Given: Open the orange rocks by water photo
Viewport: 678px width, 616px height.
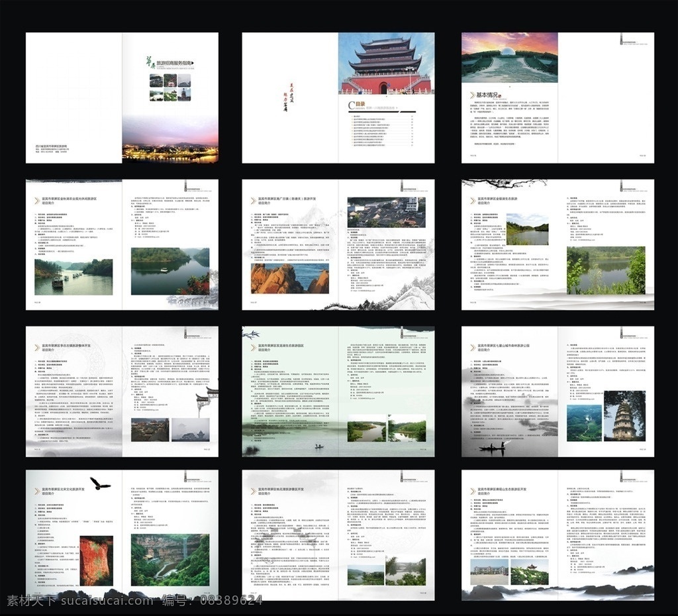Looking at the screenshot, I should [290, 279].
